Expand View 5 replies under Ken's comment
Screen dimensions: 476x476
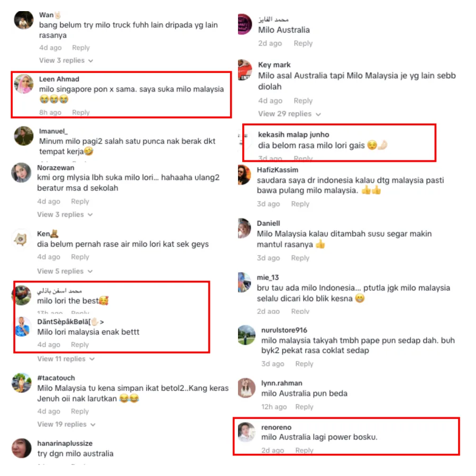(65, 271)
